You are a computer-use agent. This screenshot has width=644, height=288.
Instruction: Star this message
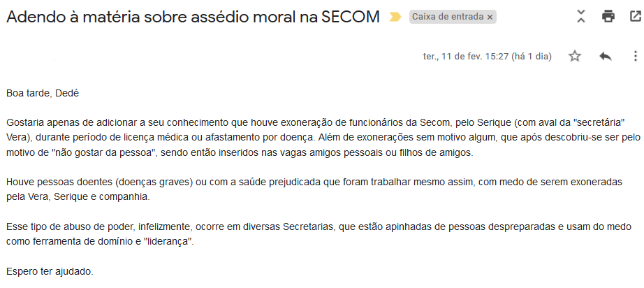(575, 57)
